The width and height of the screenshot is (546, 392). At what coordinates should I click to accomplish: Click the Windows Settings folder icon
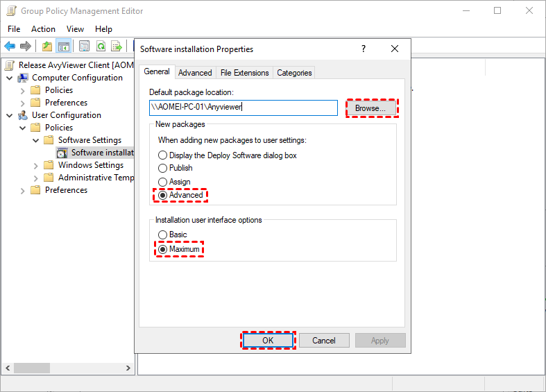point(49,165)
